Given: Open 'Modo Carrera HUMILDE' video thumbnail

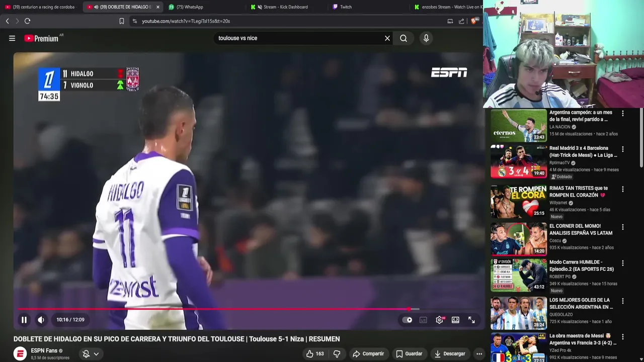Looking at the screenshot, I should (x=519, y=275).
